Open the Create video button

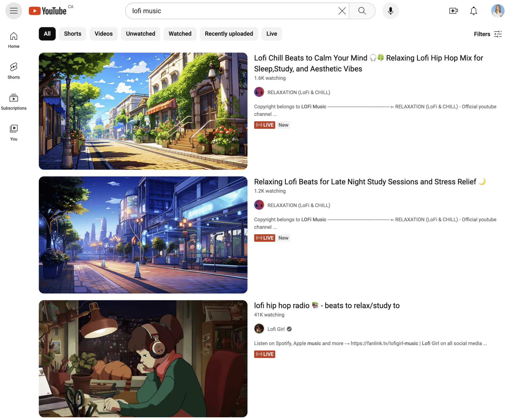point(453,11)
